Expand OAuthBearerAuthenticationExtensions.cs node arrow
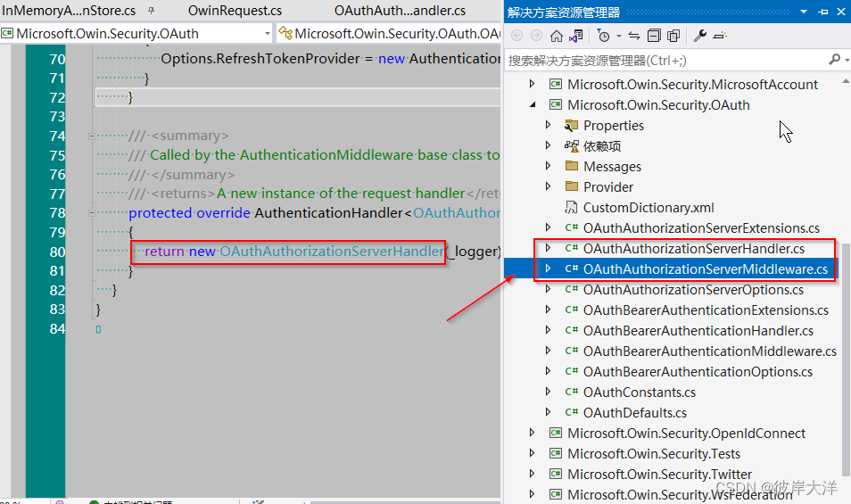This screenshot has height=504, width=851. (549, 310)
